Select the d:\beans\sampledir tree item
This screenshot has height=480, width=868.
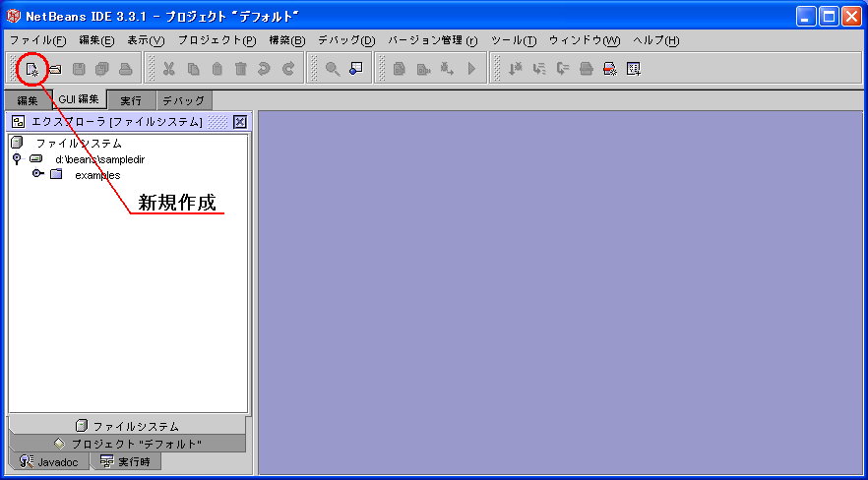100,159
